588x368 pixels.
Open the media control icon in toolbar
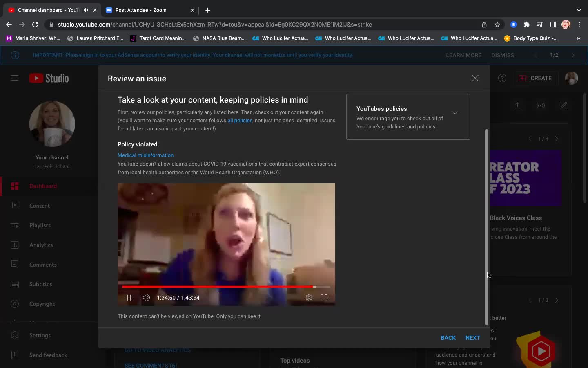coord(540,25)
